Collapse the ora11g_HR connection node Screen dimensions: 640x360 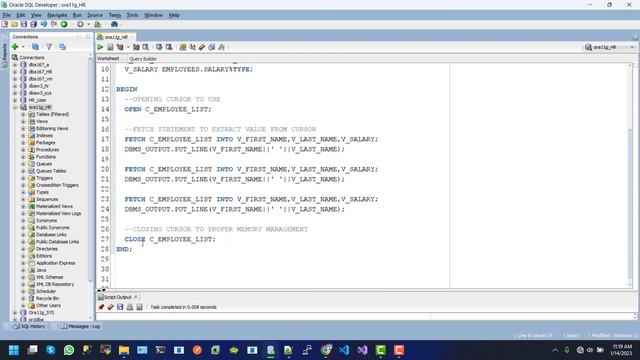pyautogui.click(x=15, y=107)
